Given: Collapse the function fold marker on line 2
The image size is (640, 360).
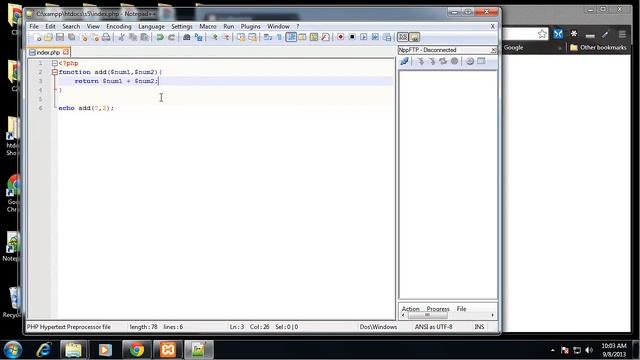Looking at the screenshot, I should tap(54, 72).
